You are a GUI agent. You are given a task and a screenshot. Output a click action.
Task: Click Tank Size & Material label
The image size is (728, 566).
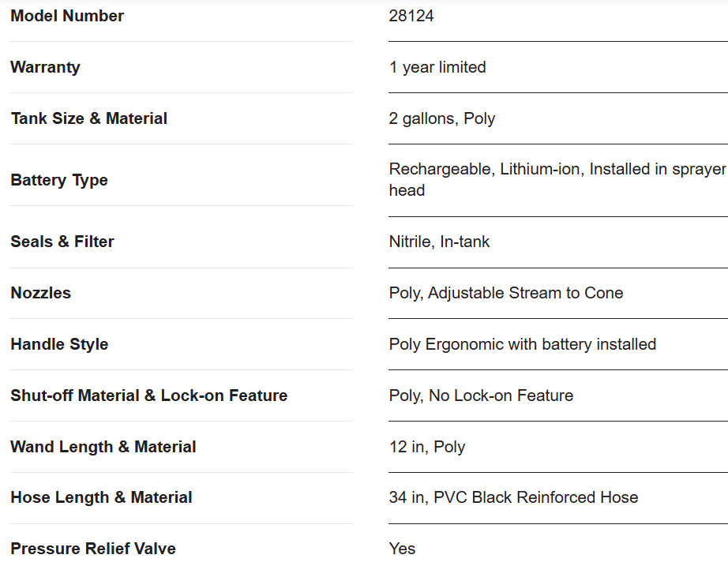[x=88, y=118]
